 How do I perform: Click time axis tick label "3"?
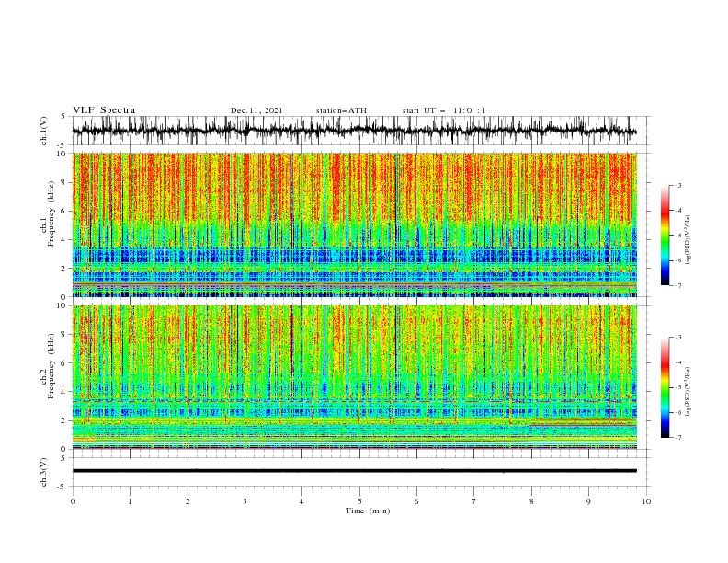245,501
